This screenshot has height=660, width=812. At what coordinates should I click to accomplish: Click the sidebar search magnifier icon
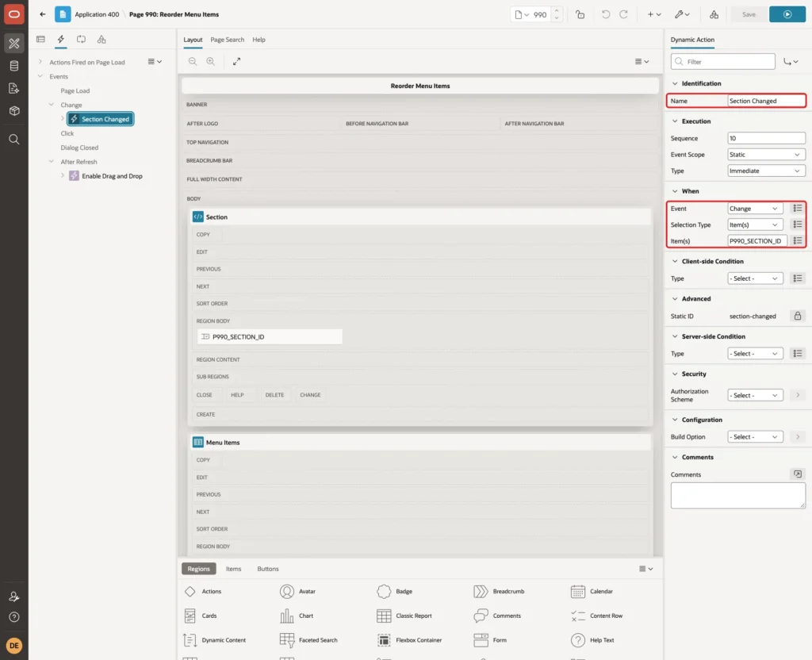pyautogui.click(x=14, y=140)
